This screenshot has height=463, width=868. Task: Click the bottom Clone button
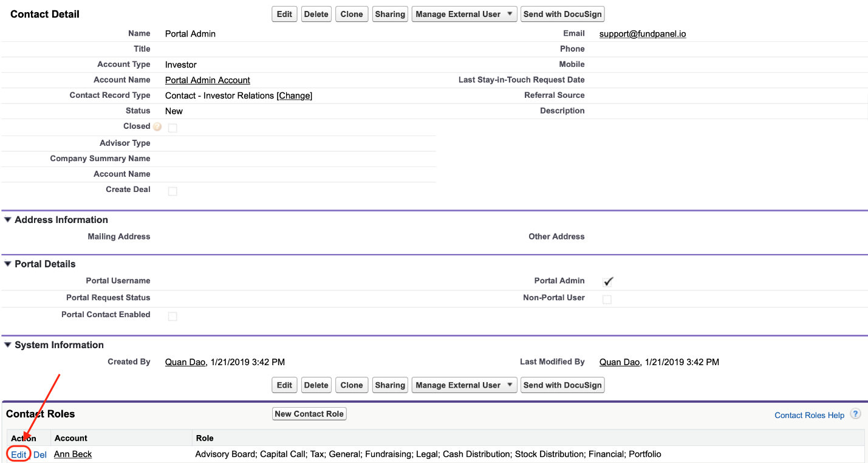pos(352,385)
